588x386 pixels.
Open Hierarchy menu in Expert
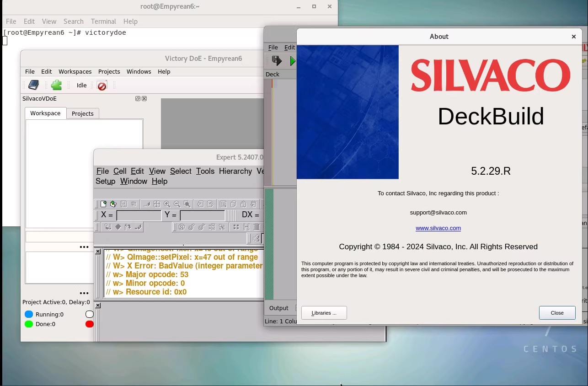coord(235,171)
